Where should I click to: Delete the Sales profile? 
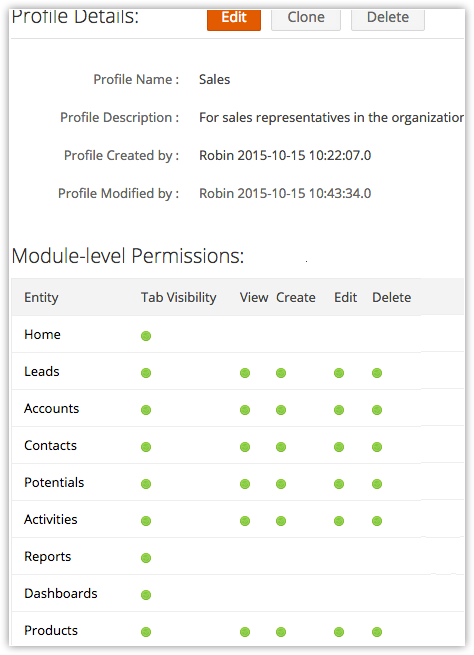click(388, 19)
